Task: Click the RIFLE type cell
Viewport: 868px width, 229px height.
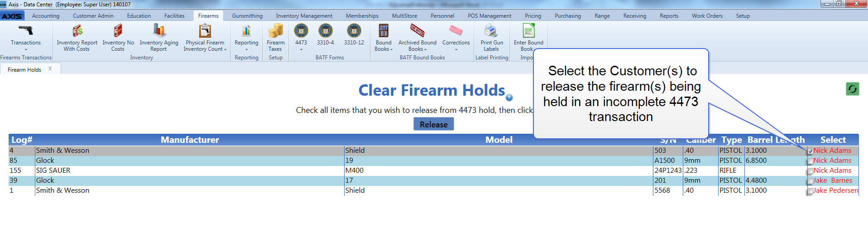Action: pyautogui.click(x=731, y=171)
